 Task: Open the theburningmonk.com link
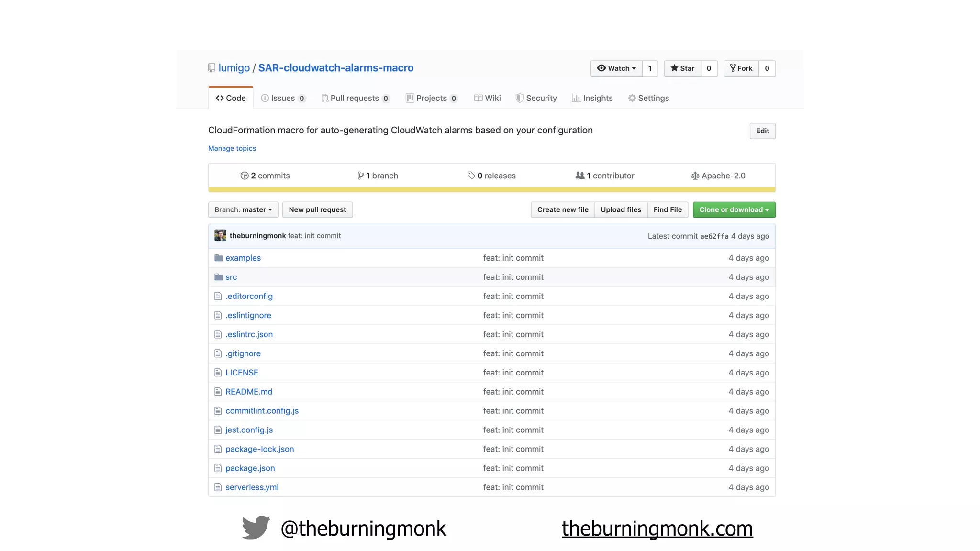657,529
